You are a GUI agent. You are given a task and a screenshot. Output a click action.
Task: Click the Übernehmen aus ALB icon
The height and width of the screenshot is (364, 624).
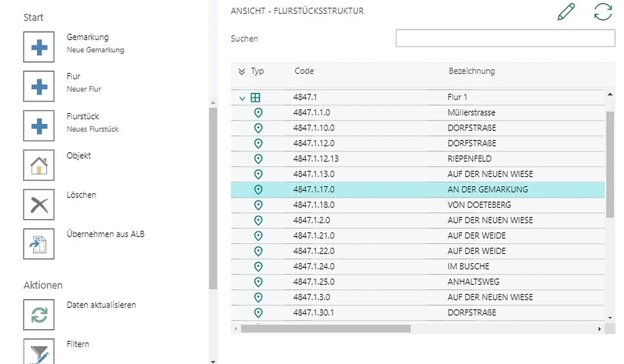coord(39,244)
